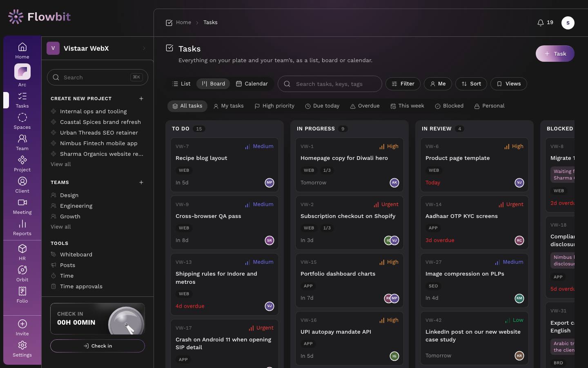Open the Filter dropdown
This screenshot has height=368, width=588.
click(403, 84)
